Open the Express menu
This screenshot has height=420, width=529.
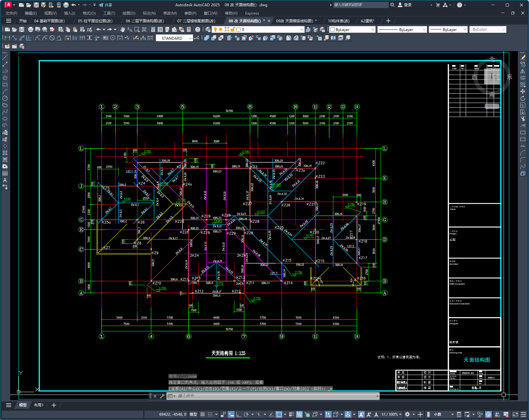[252, 13]
